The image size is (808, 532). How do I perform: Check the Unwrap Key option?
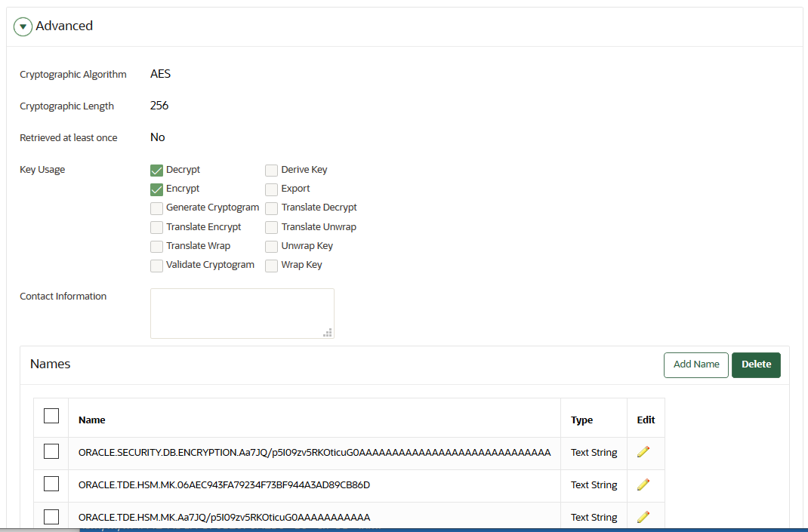pos(271,246)
